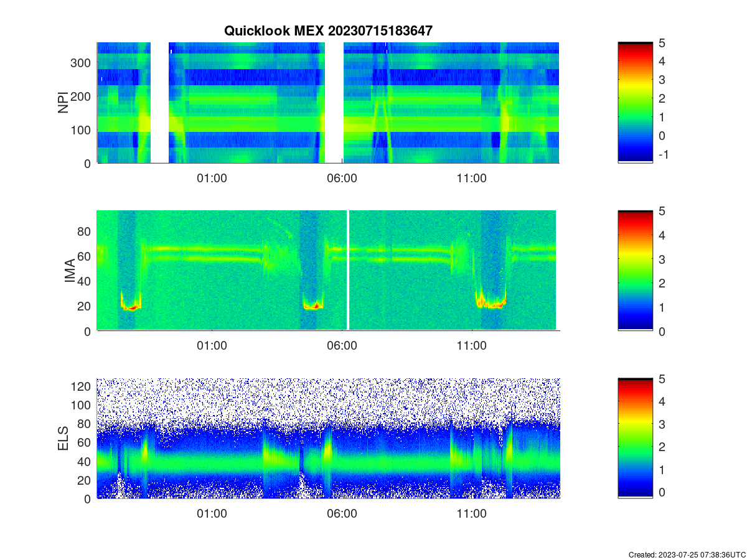Screen dimensions: 747x560
Task: Click the NPI spectrogram plot
Action: 328,103
